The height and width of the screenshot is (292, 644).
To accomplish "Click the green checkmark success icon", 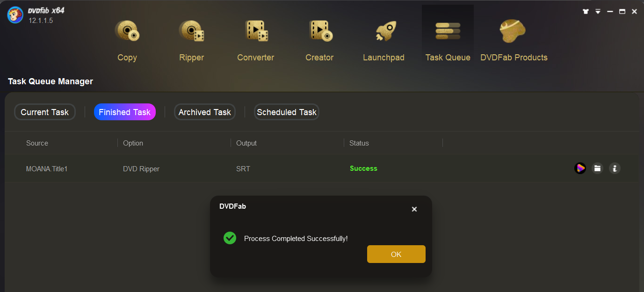I will (230, 238).
